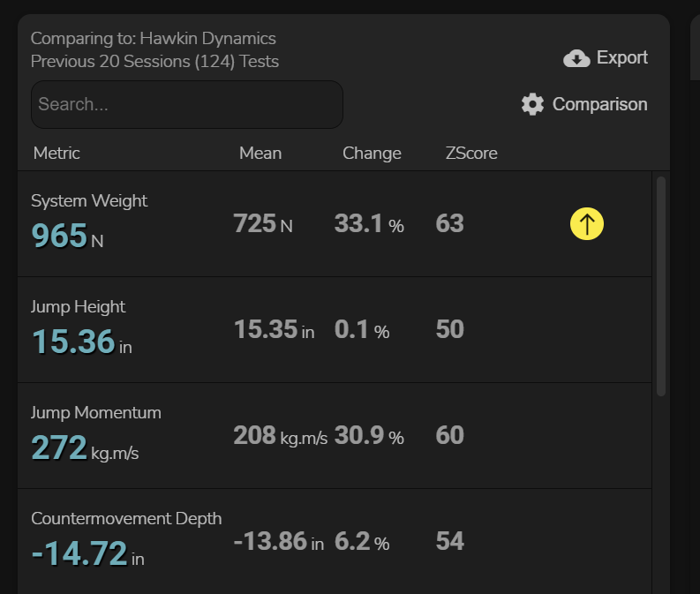
Task: Click the 30.9 % Jump Momentum change value
Action: (x=369, y=435)
